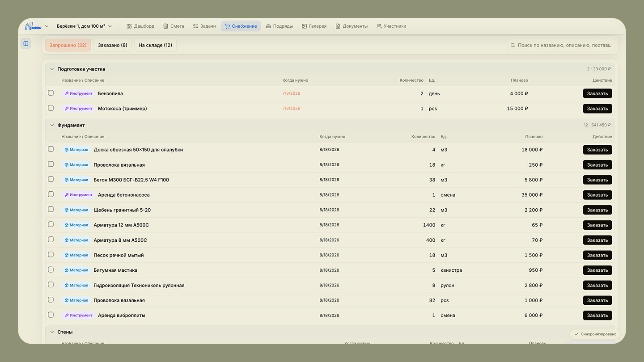Go to the Подряды section
The width and height of the screenshot is (644, 362).
point(280,26)
